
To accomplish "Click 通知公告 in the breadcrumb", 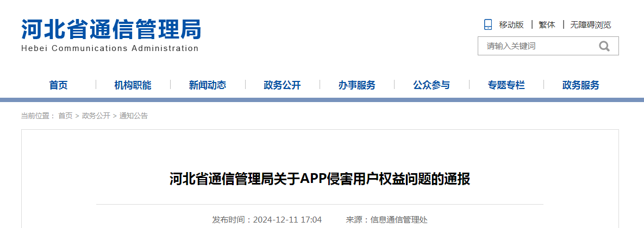I will [134, 116].
